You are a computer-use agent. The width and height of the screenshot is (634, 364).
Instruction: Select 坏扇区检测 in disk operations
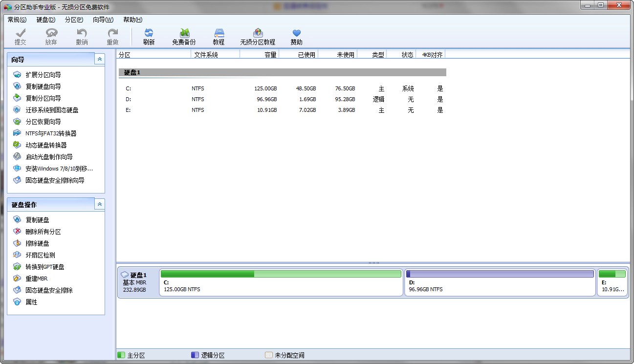click(40, 255)
